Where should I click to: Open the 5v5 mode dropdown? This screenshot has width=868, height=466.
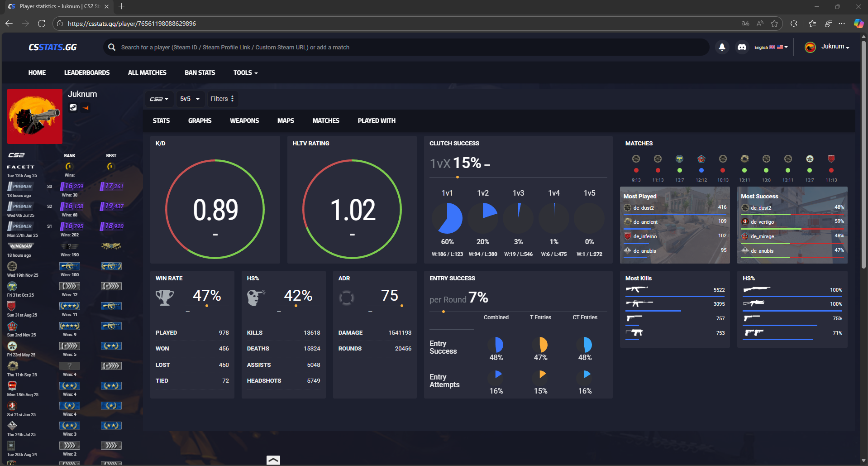coord(190,99)
